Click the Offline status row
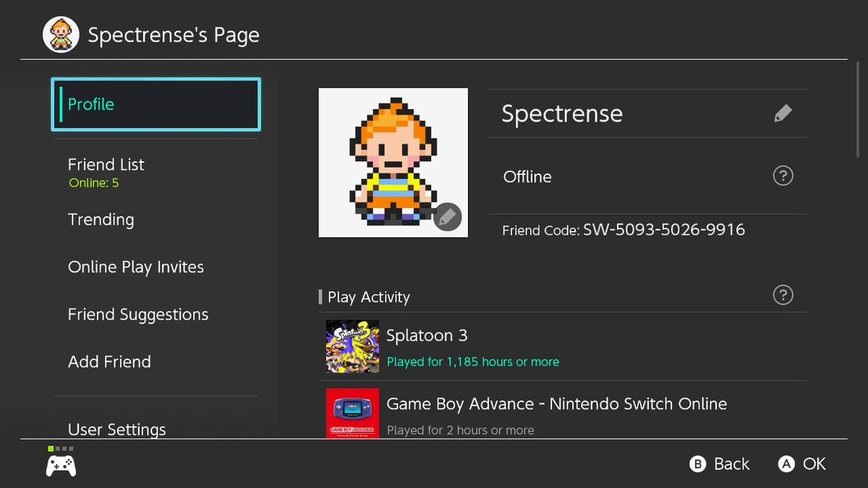This screenshot has height=488, width=868. click(x=647, y=176)
